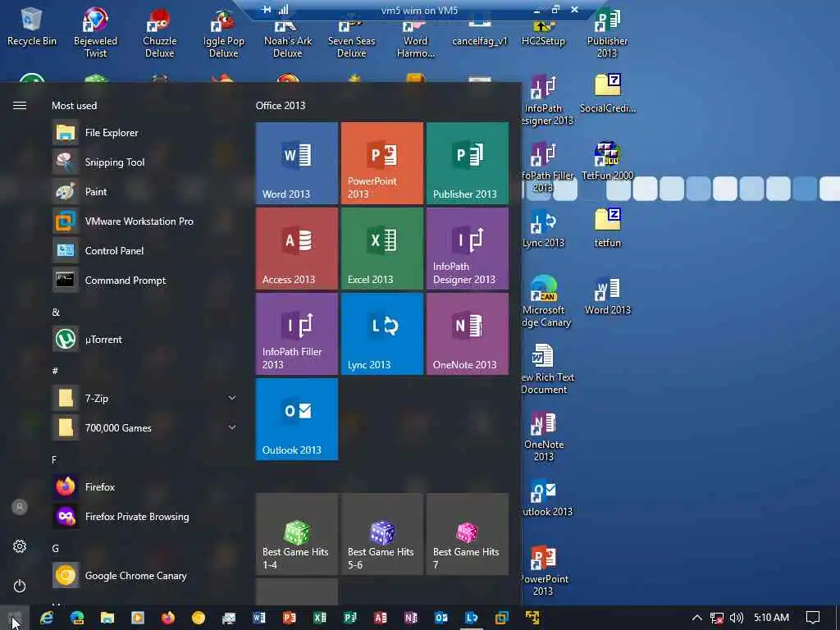Launch PowerPoint 2013 tile

pyautogui.click(x=382, y=163)
